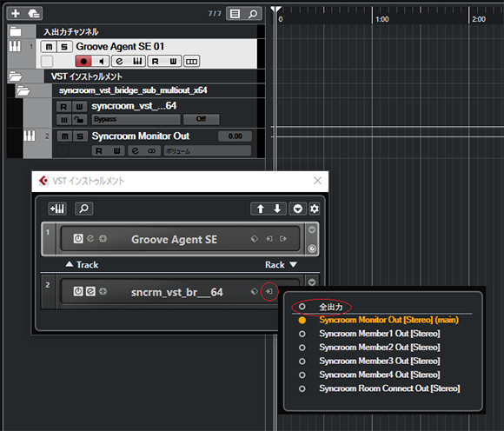Toggle record enable on Groove Agent SE 01
The height and width of the screenshot is (431, 504).
pos(83,61)
